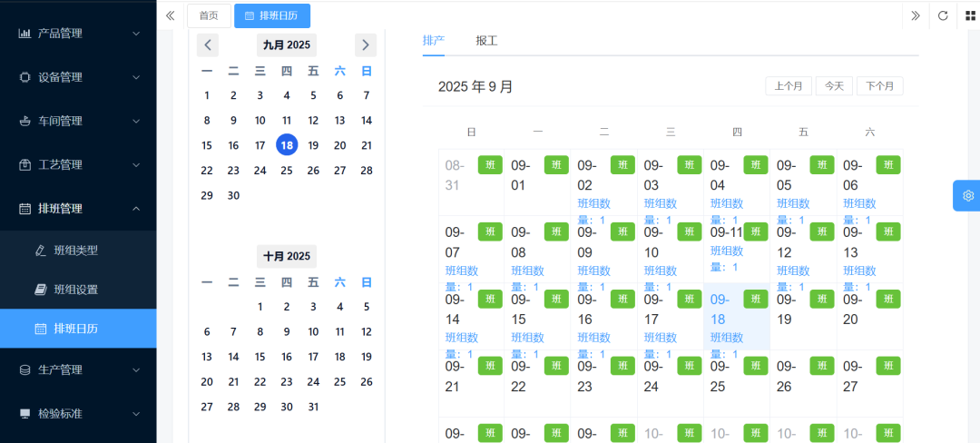Click the 今天 button
Image resolution: width=980 pixels, height=443 pixels.
point(834,86)
